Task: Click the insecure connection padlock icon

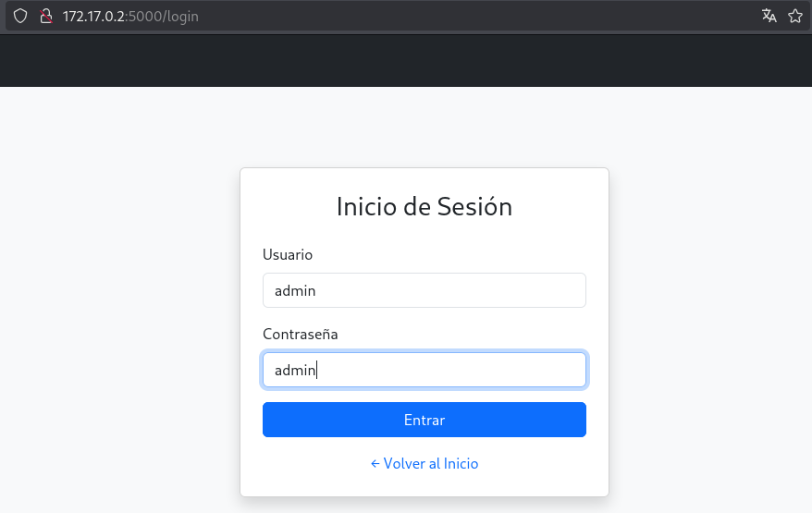Action: tap(46, 16)
